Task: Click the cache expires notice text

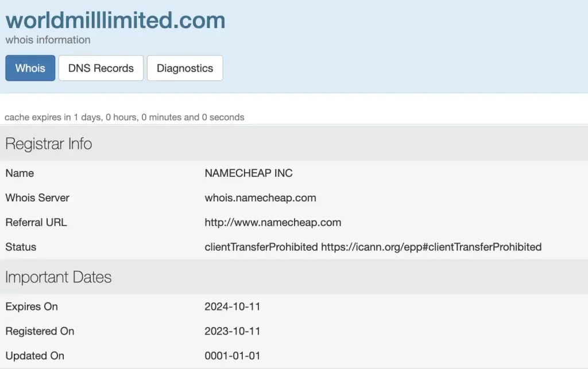Action: point(124,117)
